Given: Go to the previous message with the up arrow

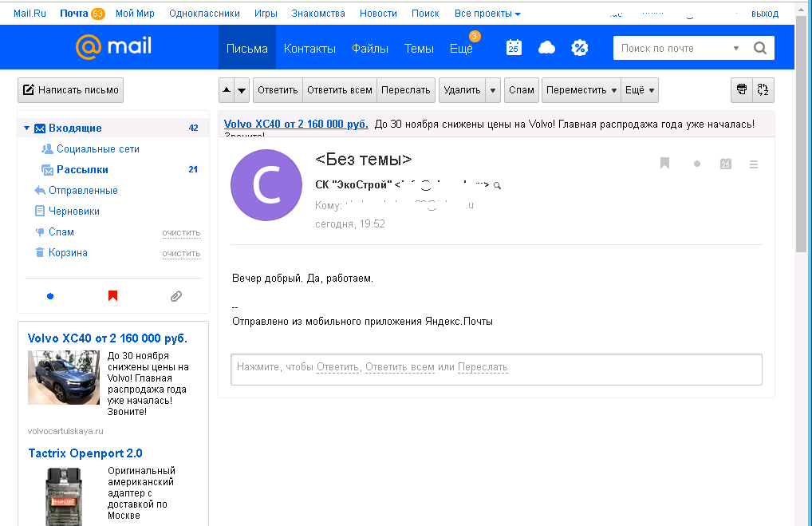Looking at the screenshot, I should click(227, 90).
